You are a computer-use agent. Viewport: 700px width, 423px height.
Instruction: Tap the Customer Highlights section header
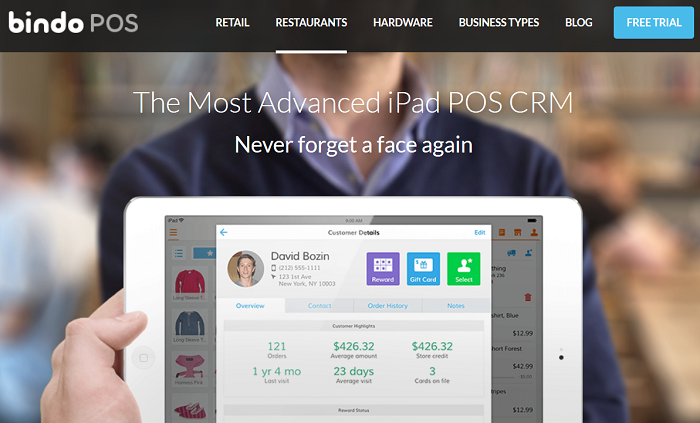point(354,326)
